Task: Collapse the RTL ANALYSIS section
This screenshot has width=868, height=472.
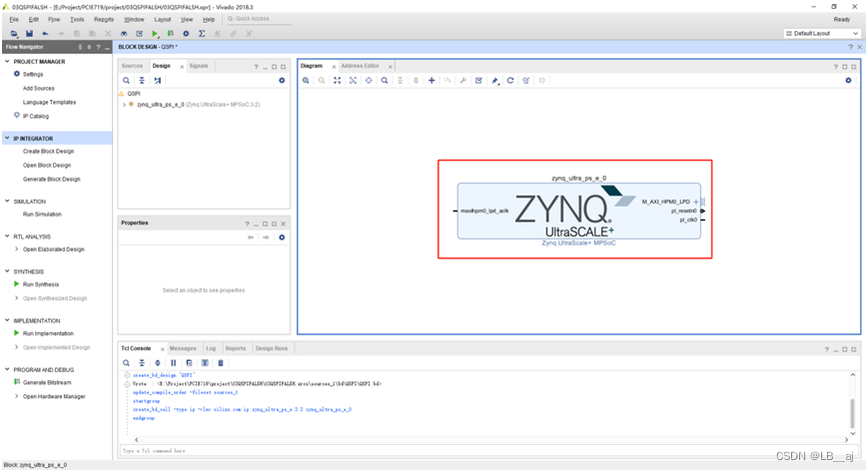Action: (x=7, y=236)
